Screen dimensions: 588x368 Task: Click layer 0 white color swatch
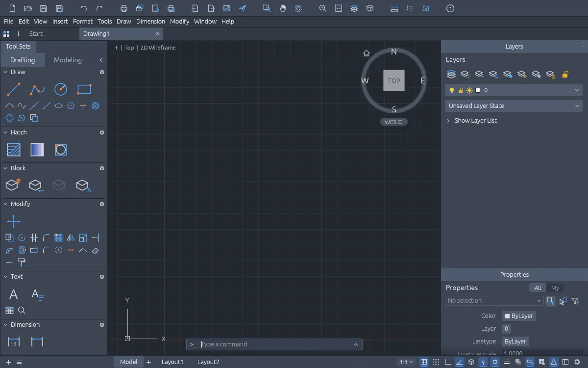coord(478,90)
